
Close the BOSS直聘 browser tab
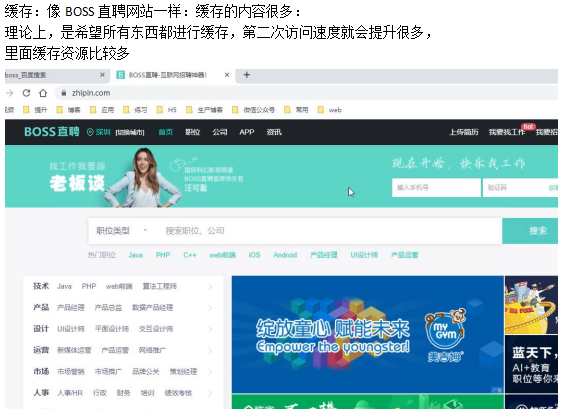tap(227, 75)
